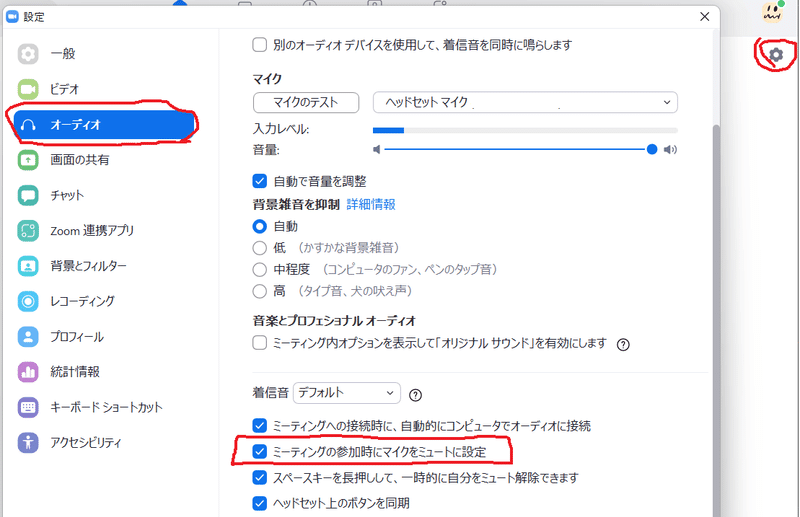Click the マイクのテスト button
The image size is (800, 517).
pyautogui.click(x=306, y=103)
